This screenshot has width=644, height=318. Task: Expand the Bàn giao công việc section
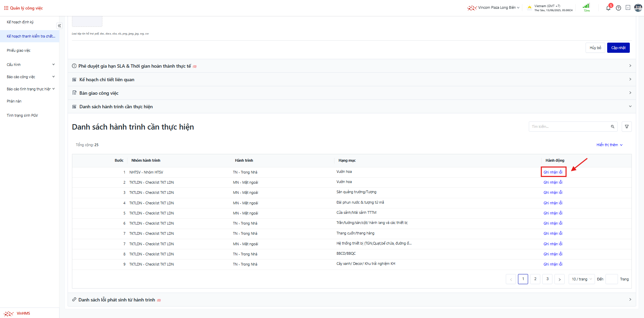pyautogui.click(x=351, y=93)
